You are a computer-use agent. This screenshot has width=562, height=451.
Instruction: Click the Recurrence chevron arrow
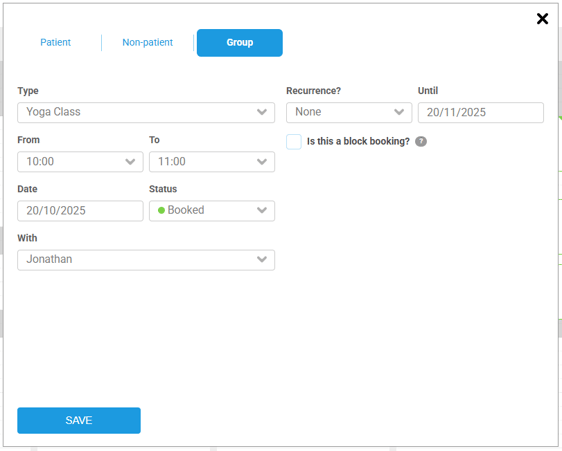(x=399, y=112)
